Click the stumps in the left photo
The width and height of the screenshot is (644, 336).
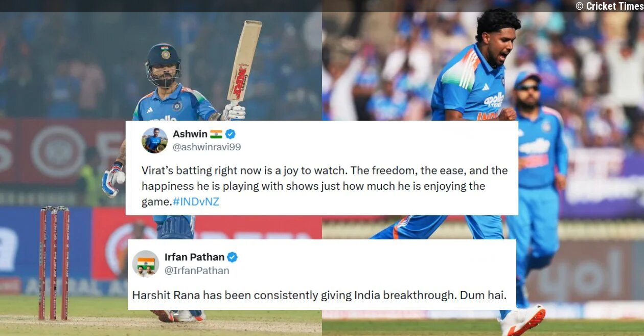[54, 263]
